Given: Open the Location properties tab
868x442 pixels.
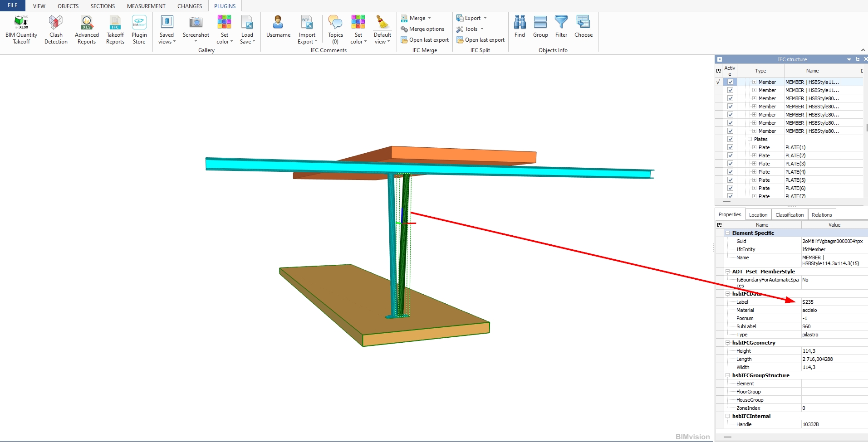Looking at the screenshot, I should (x=758, y=215).
